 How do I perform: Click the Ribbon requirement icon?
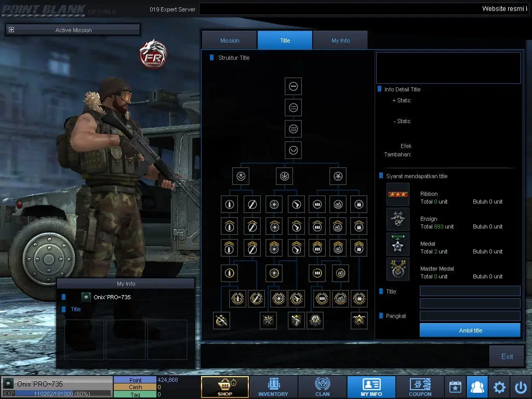coord(397,194)
